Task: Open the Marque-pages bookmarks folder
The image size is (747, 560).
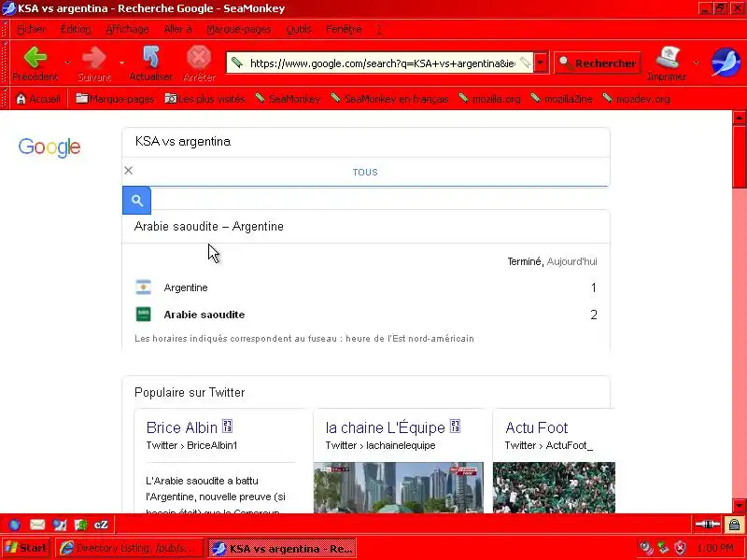Action: click(x=115, y=99)
